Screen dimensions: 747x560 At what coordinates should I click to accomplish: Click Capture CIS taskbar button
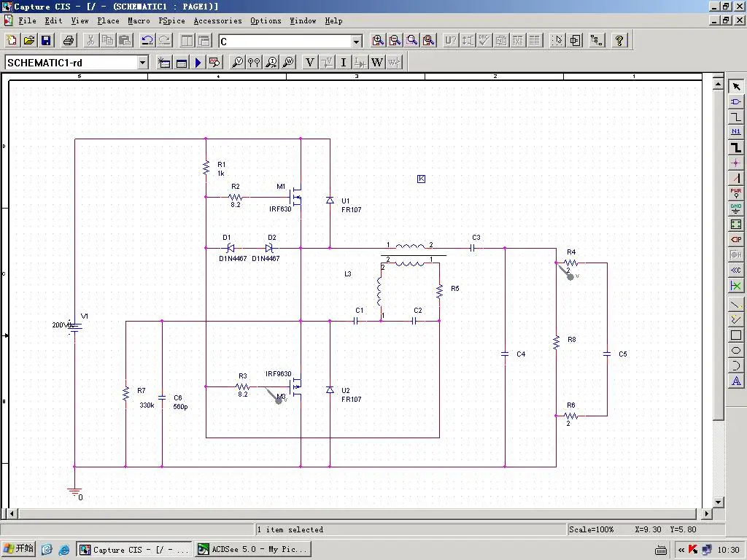pyautogui.click(x=134, y=549)
